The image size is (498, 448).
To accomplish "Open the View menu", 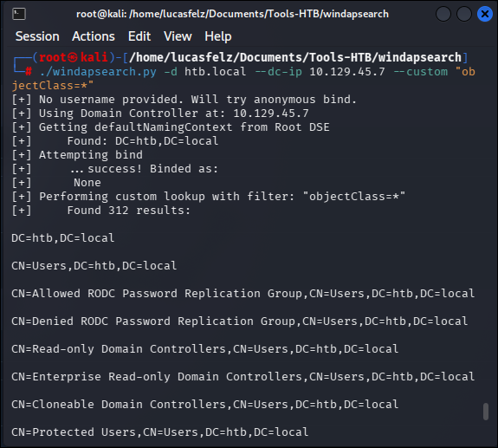I will click(178, 36).
